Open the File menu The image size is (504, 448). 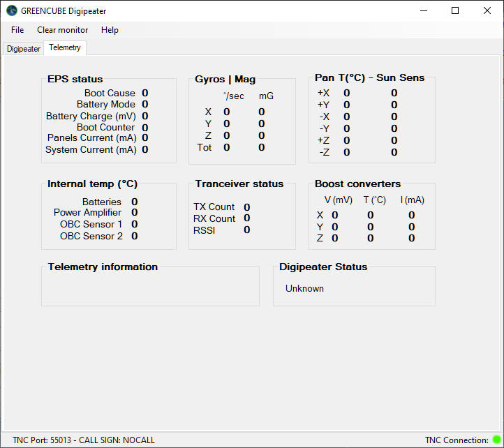[17, 30]
